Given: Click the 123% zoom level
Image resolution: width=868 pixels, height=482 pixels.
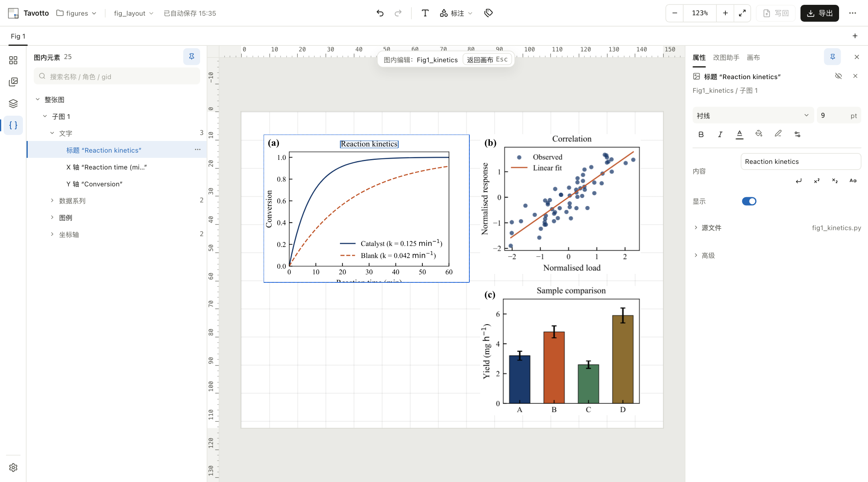Looking at the screenshot, I should 700,13.
